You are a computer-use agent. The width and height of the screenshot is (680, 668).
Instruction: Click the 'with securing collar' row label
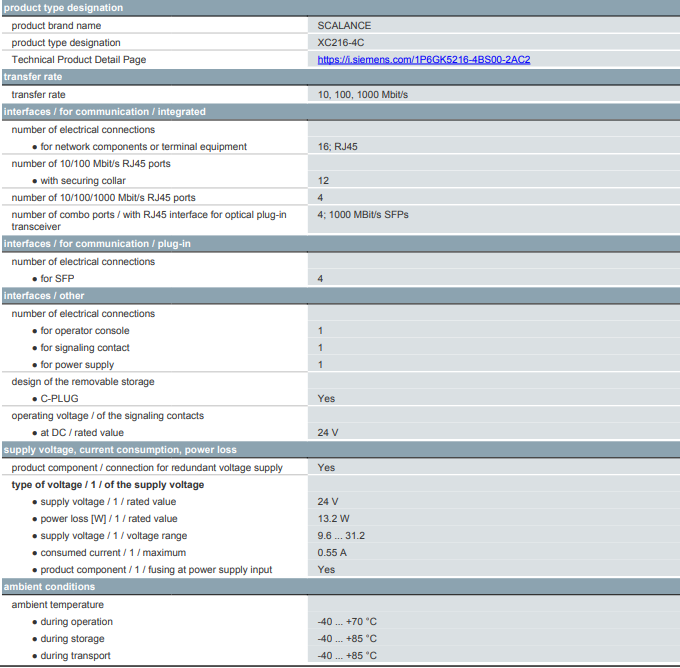(83, 180)
